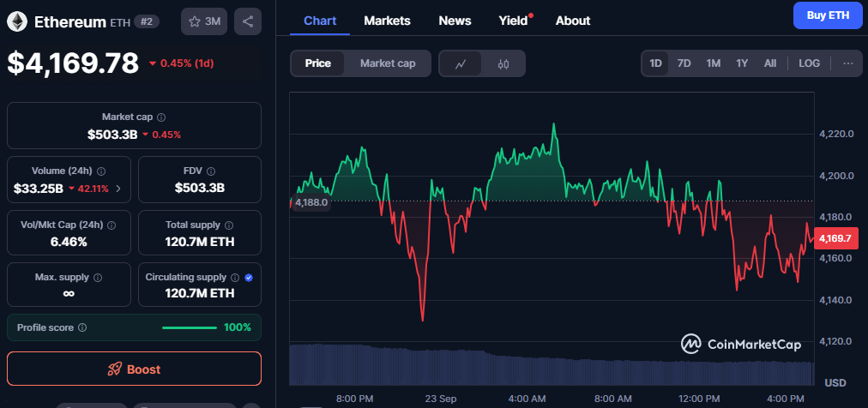
Task: Open the chart more options menu
Action: point(847,63)
